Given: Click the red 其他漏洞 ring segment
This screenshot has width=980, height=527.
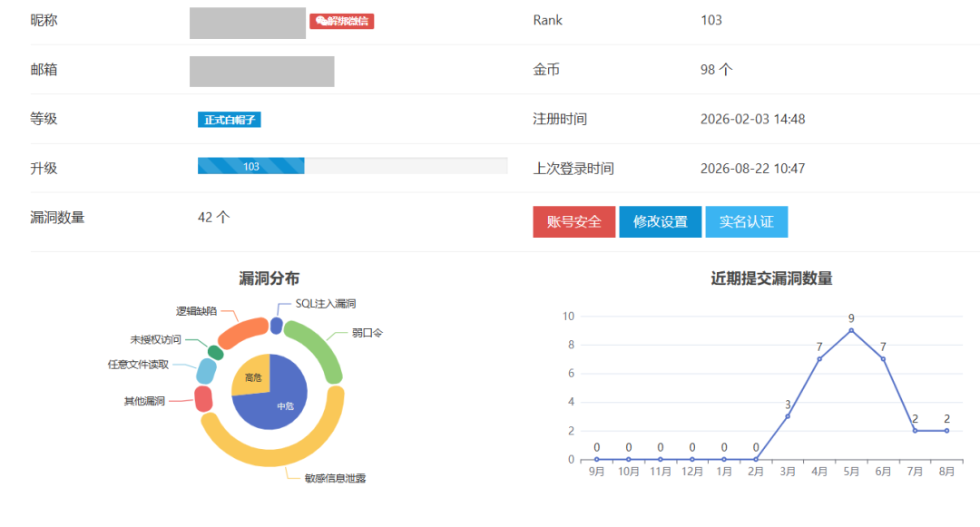Looking at the screenshot, I should pos(204,399).
